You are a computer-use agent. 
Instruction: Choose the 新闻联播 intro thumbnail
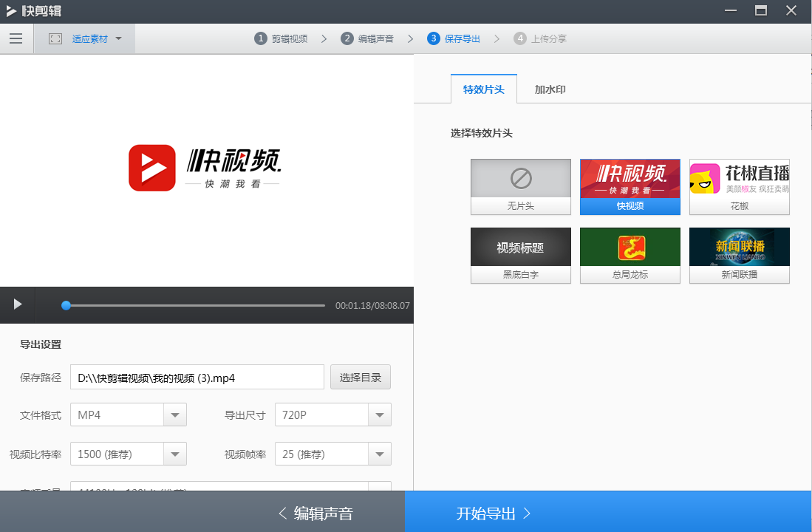click(739, 256)
